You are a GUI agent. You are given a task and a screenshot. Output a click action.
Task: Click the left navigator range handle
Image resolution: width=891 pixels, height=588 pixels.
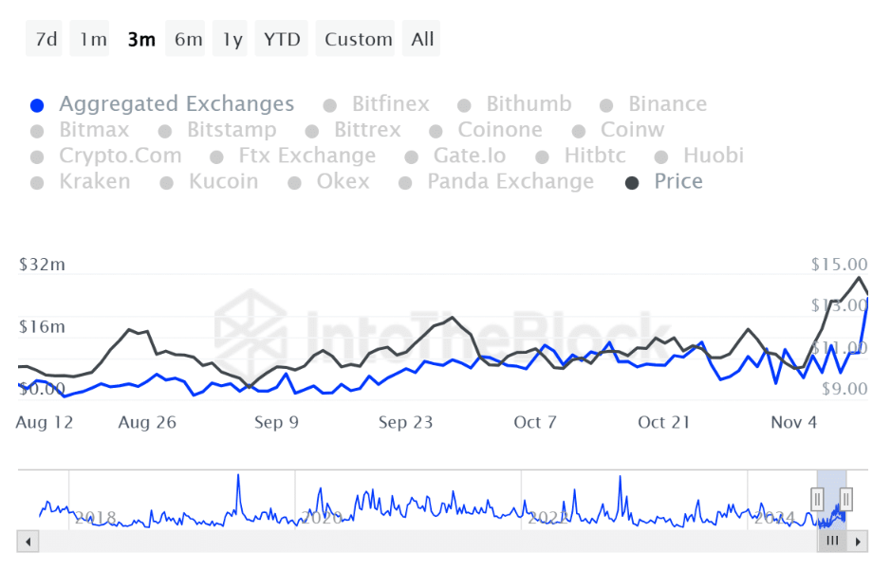point(817,498)
